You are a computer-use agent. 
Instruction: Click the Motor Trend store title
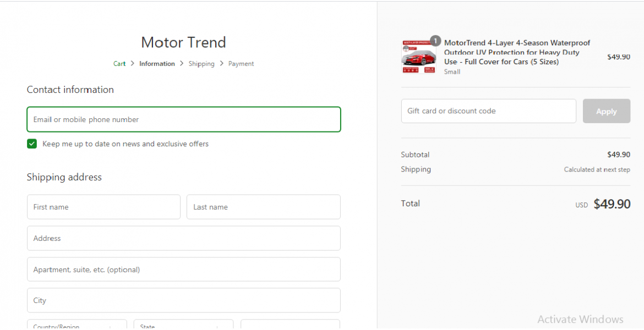click(x=183, y=42)
